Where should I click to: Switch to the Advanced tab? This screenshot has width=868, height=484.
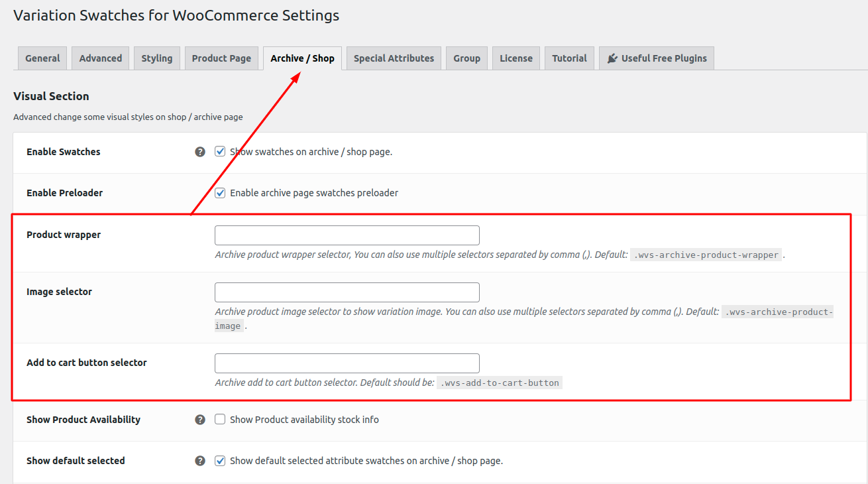click(x=101, y=58)
